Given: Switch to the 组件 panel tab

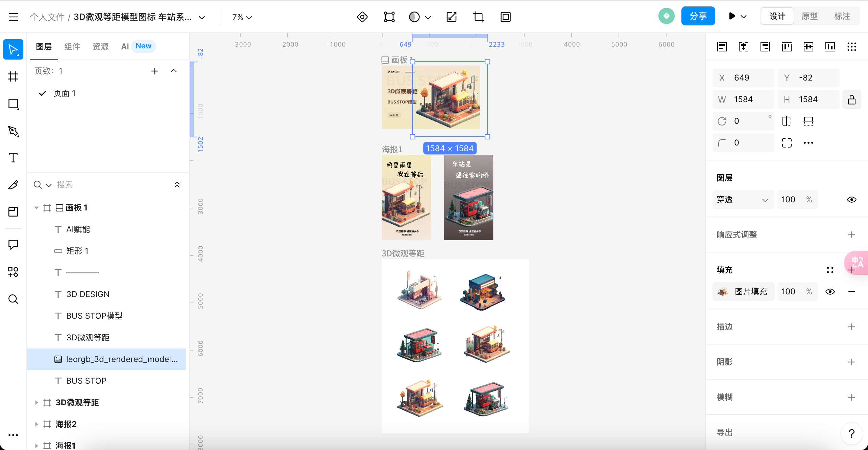Looking at the screenshot, I should [72, 46].
